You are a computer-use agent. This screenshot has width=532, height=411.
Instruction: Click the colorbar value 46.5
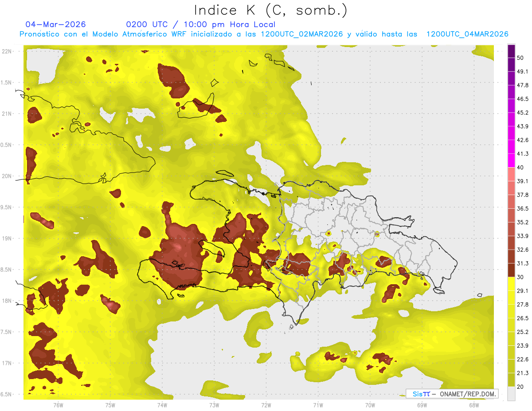coord(522,99)
